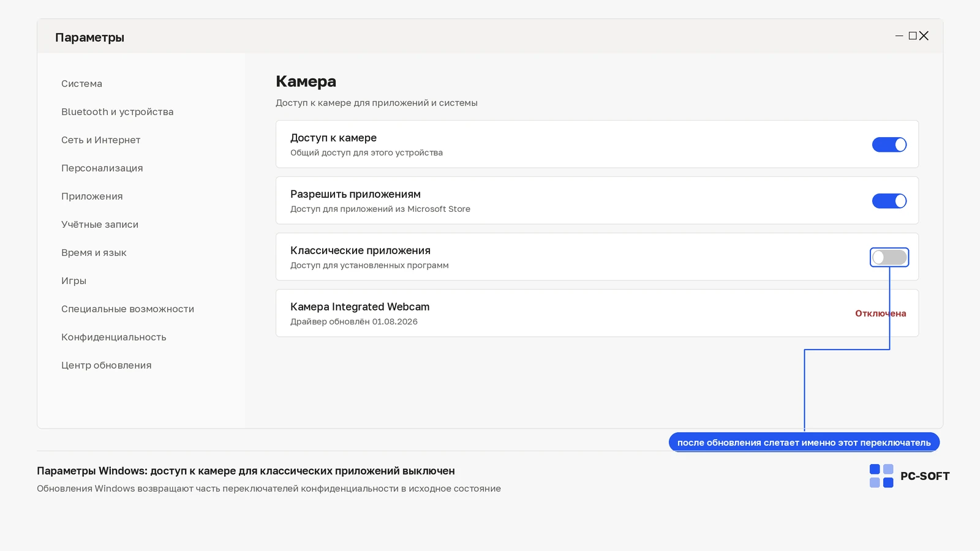Image resolution: width=980 pixels, height=551 pixels.
Task: Click the 'Разрешить приложениям' label
Action: [355, 194]
